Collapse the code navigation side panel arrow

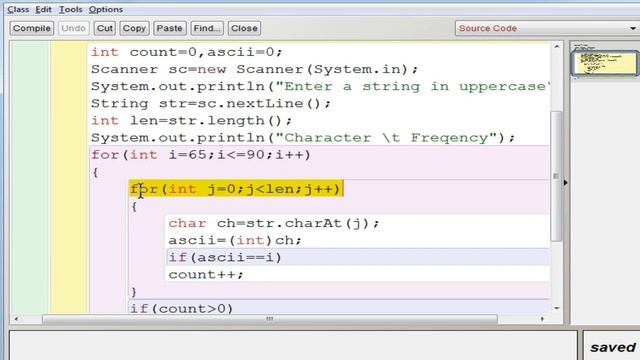pyautogui.click(x=565, y=183)
